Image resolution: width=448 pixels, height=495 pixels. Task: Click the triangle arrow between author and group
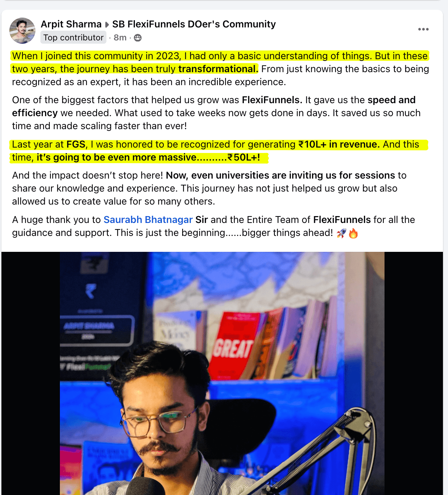(107, 25)
